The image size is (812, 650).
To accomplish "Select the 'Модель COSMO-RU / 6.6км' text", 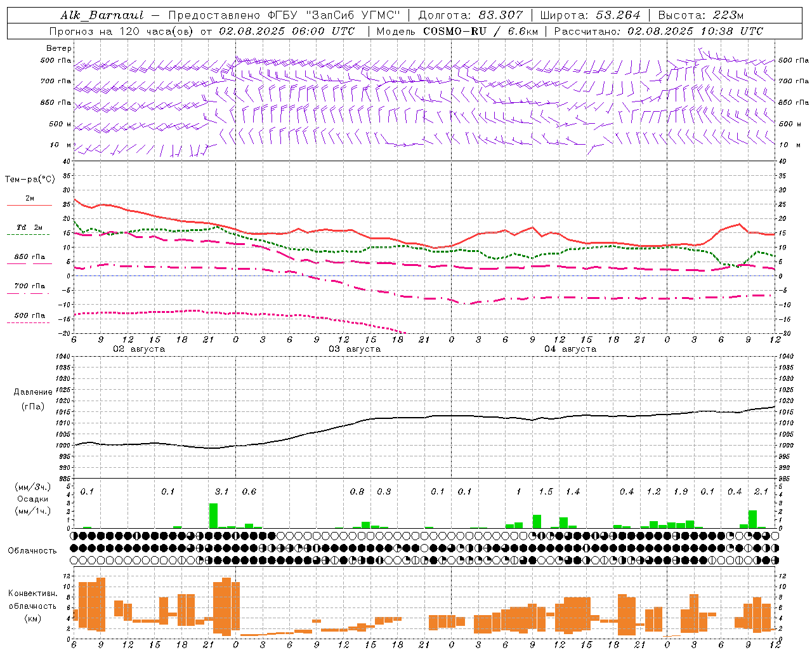I will pyautogui.click(x=457, y=31).
